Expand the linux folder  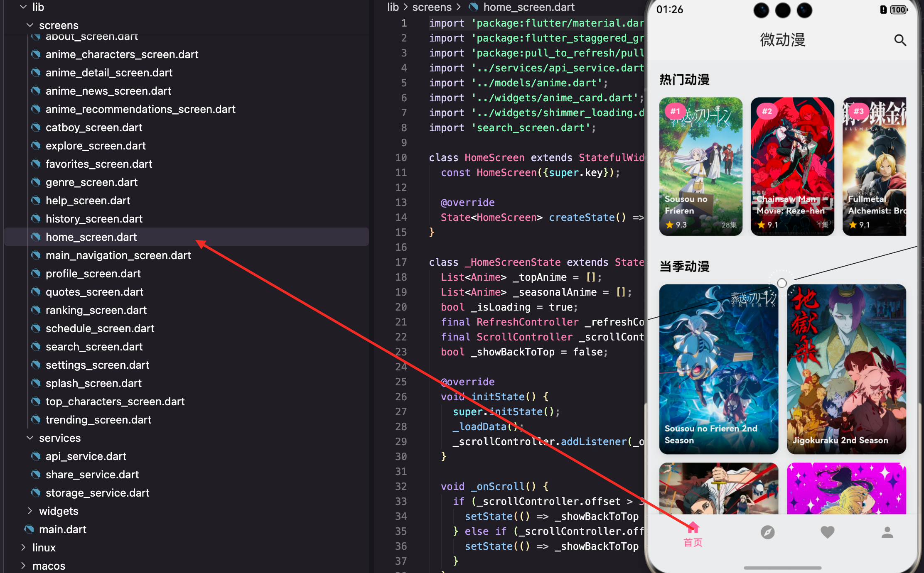24,548
